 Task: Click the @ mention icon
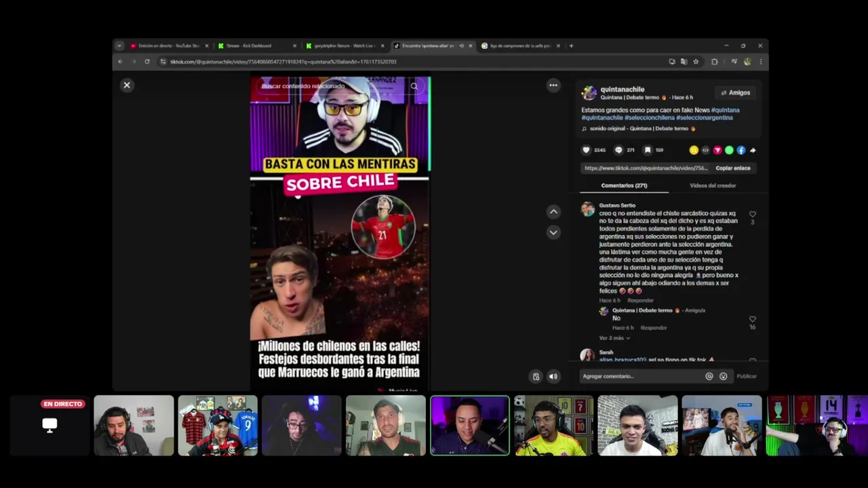pos(709,376)
